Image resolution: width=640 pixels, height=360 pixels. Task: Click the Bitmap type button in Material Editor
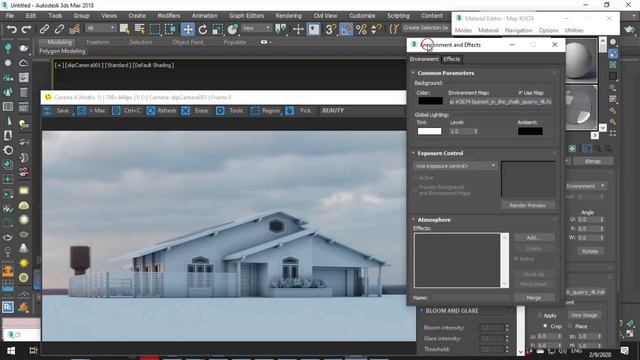[x=593, y=161]
